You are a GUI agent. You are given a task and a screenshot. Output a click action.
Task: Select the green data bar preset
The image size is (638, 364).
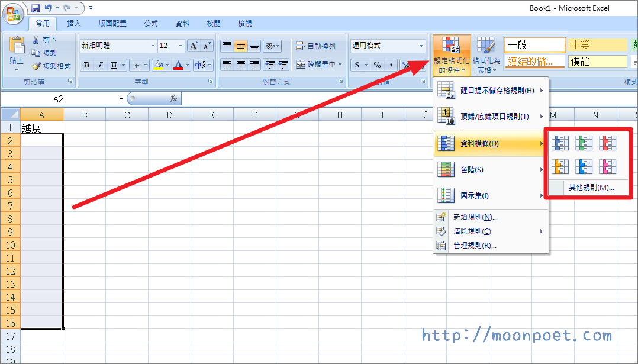coord(584,143)
